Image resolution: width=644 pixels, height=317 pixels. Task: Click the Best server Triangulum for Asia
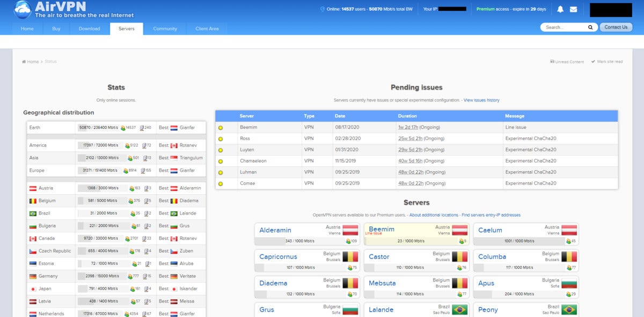point(191,158)
